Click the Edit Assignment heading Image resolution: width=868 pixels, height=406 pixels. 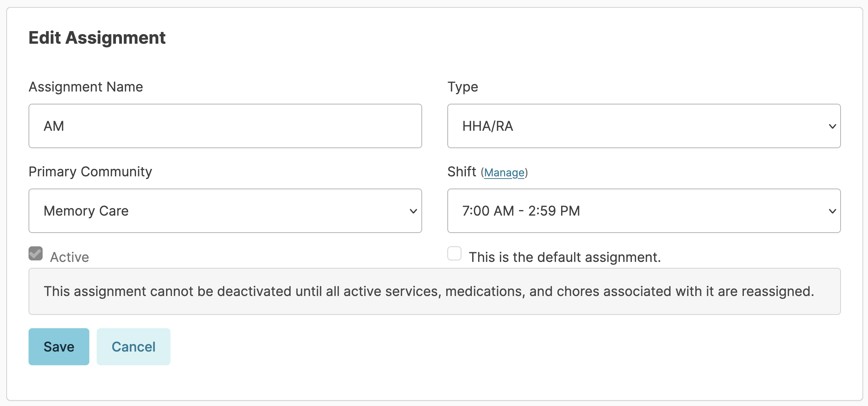point(97,38)
